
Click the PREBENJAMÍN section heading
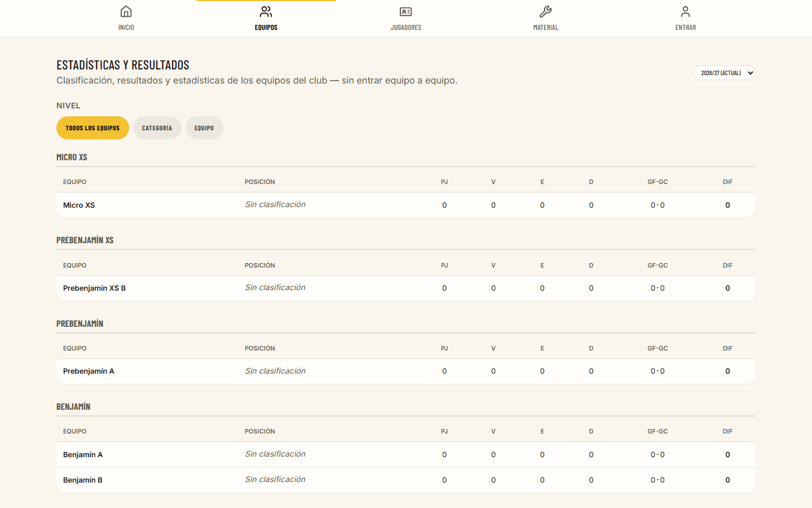(80, 323)
